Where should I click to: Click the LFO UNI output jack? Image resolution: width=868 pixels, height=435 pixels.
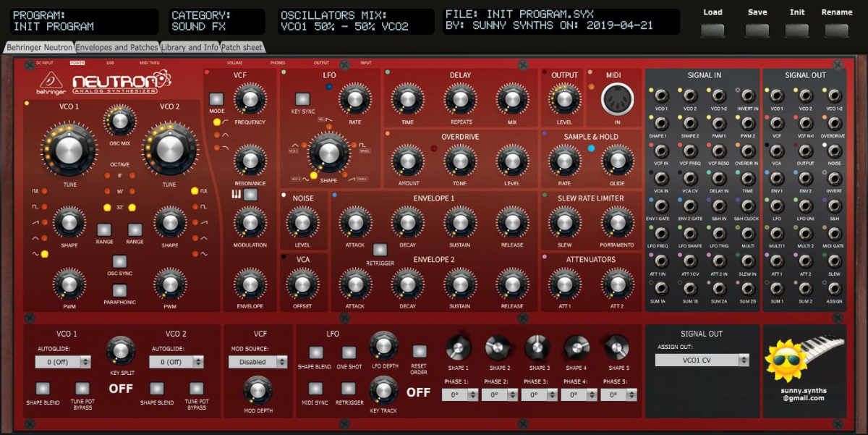(805, 206)
